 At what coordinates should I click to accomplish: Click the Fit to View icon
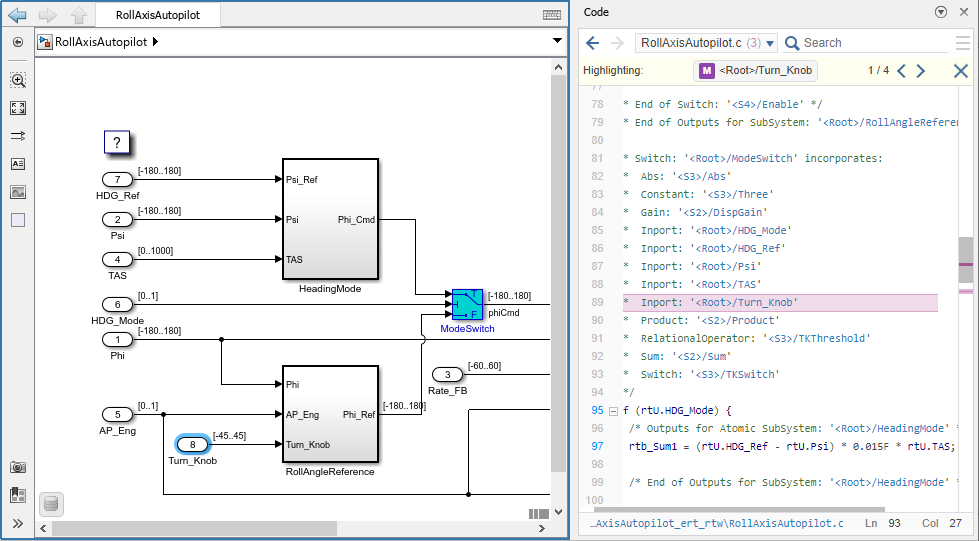[18, 108]
